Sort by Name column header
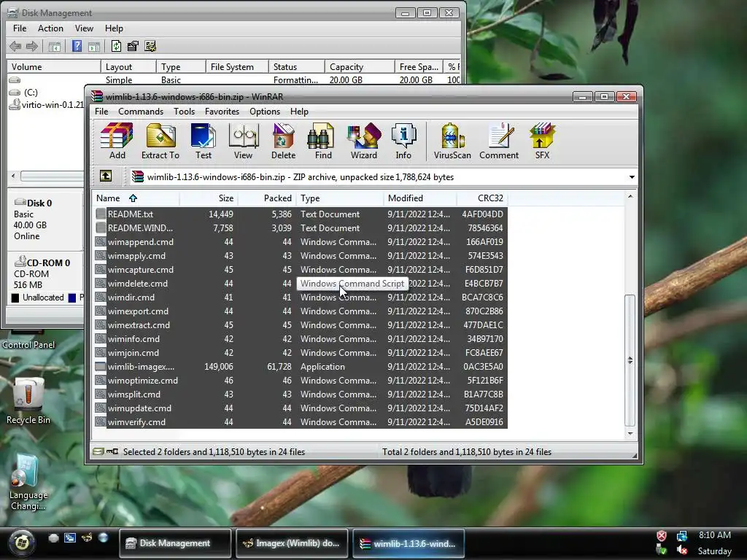The width and height of the screenshot is (747, 560). pos(135,198)
